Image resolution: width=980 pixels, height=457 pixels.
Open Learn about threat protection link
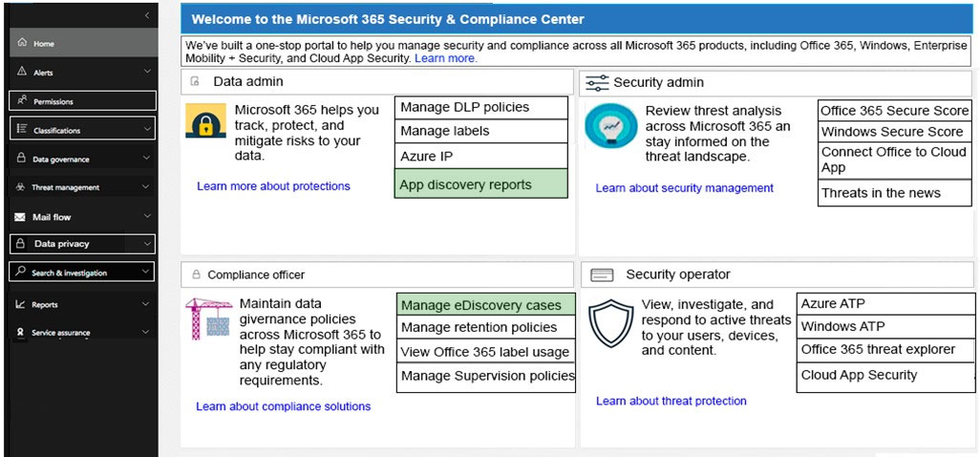671,401
